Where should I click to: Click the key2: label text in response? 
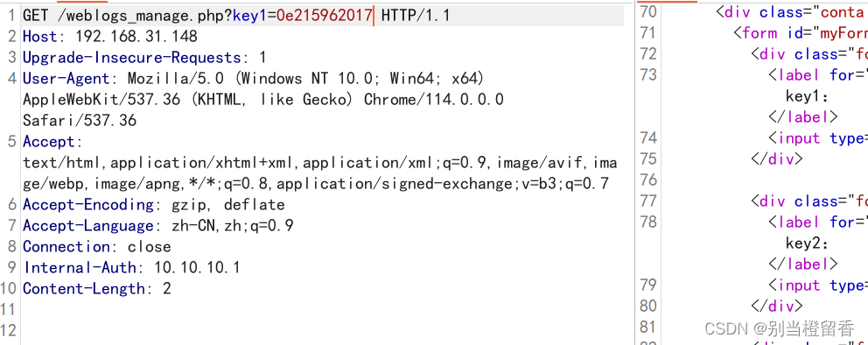tap(807, 243)
